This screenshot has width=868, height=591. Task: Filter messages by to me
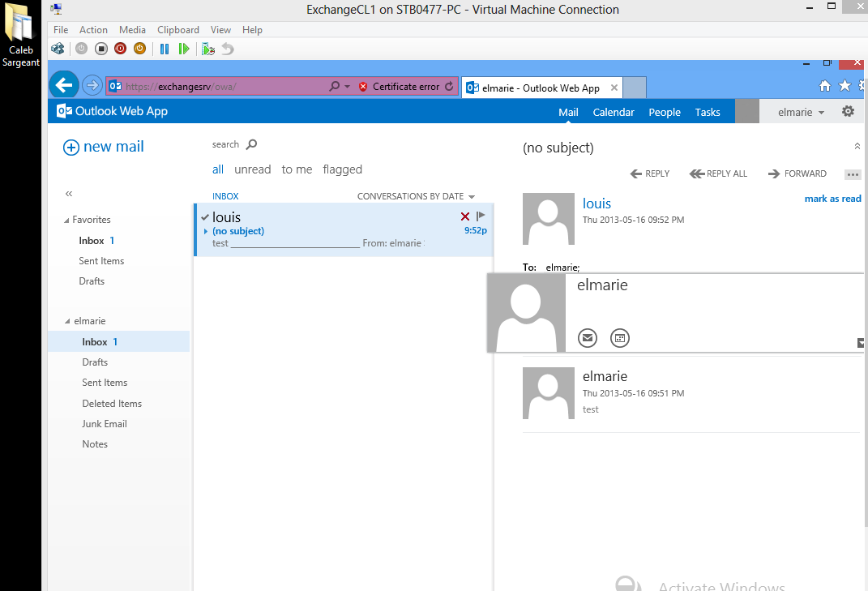(297, 169)
